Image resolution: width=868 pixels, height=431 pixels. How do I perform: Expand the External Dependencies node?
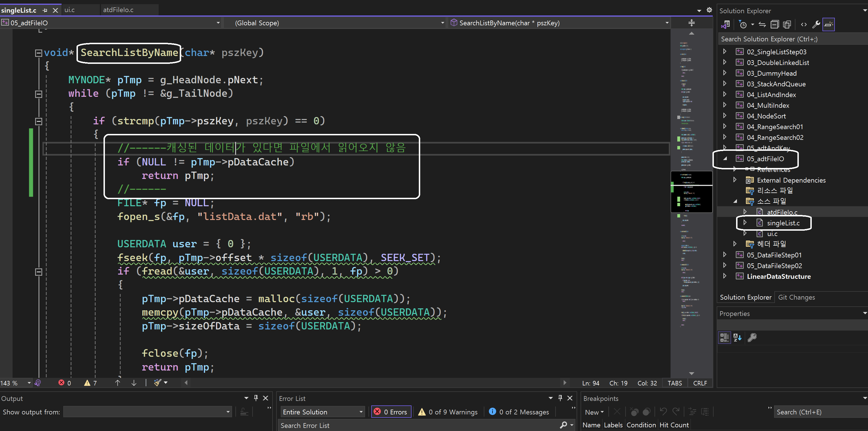[x=735, y=180]
